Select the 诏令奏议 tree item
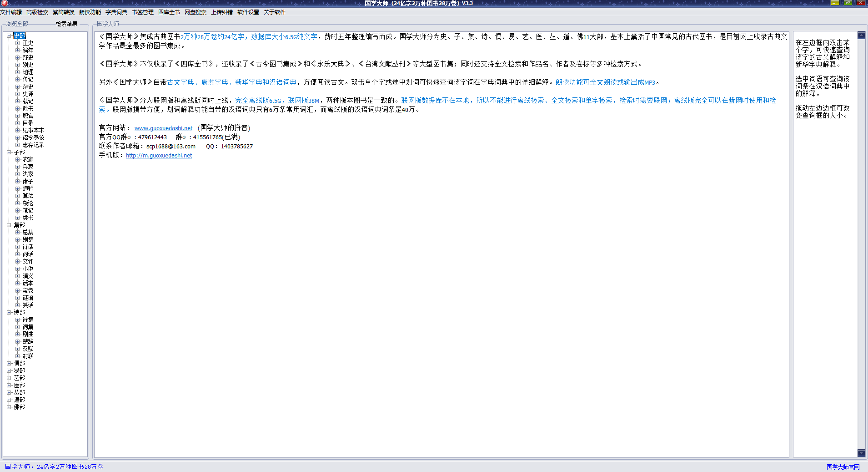This screenshot has width=868, height=472. 33,137
